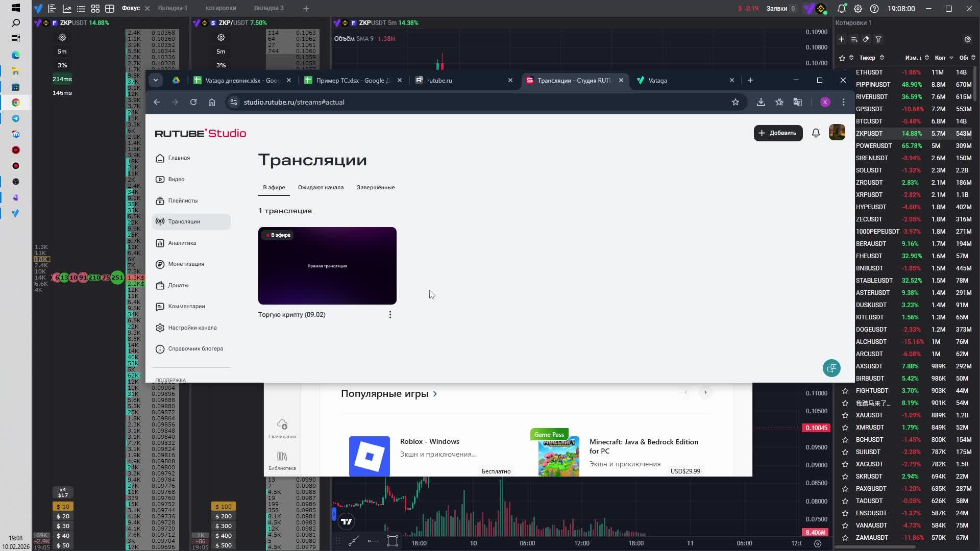Sort the quotes list by the Тикер column
980x551 pixels.
pyautogui.click(x=867, y=58)
